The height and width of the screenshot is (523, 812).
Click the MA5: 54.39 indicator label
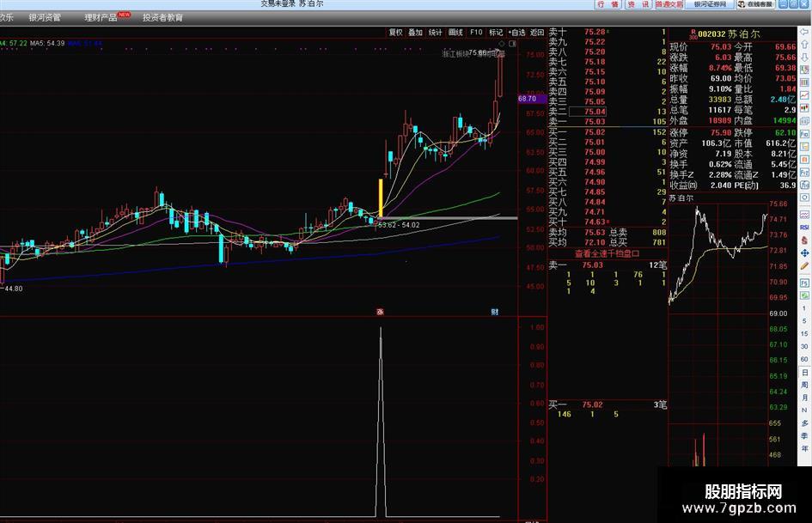click(x=47, y=43)
